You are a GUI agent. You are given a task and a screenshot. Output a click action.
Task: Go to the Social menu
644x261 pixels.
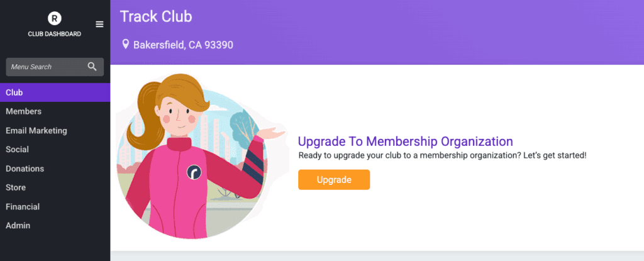[x=17, y=150]
